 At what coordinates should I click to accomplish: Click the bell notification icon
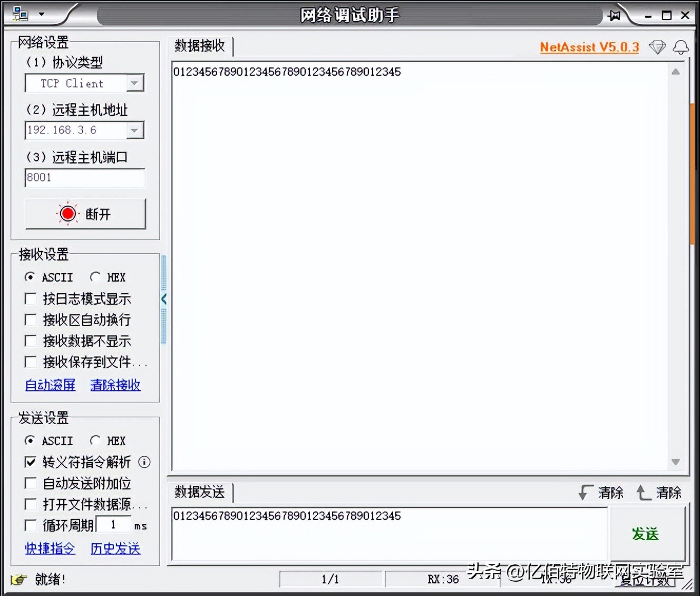681,47
